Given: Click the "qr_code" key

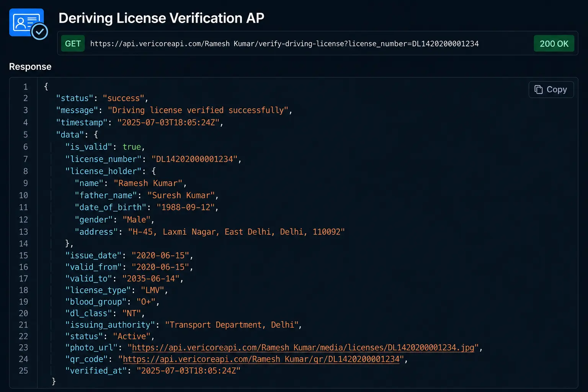Looking at the screenshot, I should tap(87, 359).
